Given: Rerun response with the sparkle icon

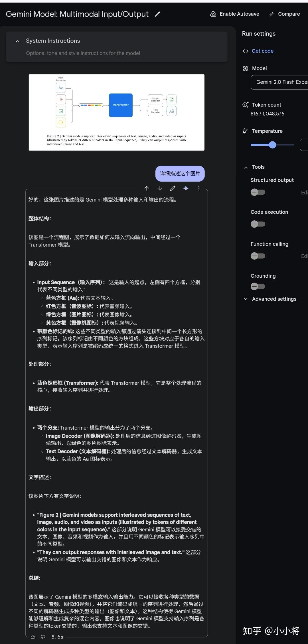Looking at the screenshot, I should [186, 188].
